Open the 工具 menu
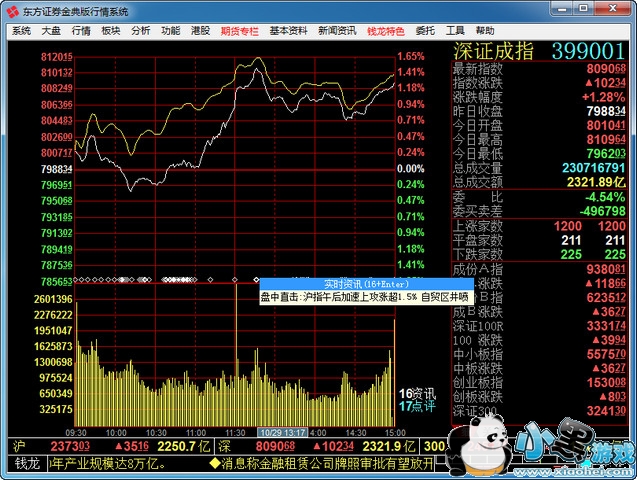Image resolution: width=637 pixels, height=480 pixels. tap(455, 31)
